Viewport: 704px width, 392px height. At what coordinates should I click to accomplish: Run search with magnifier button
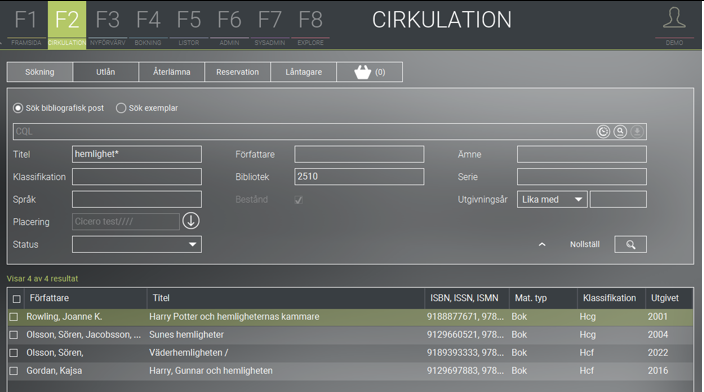[x=630, y=244]
